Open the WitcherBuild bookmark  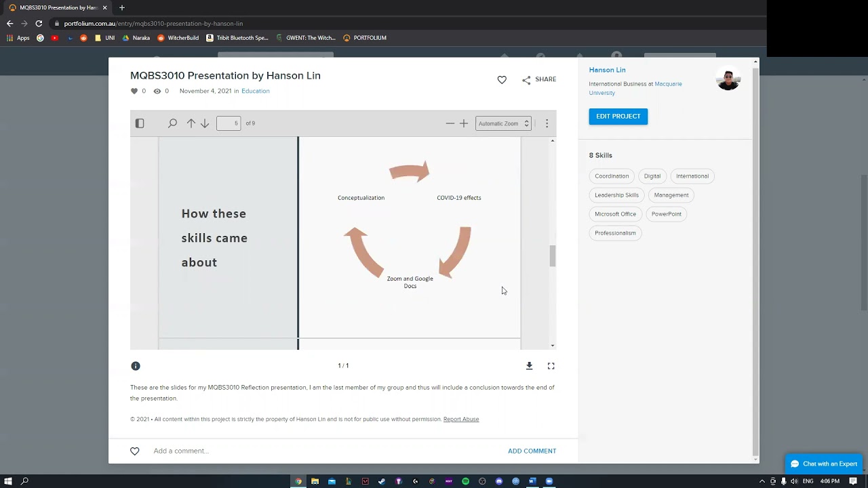coord(178,38)
